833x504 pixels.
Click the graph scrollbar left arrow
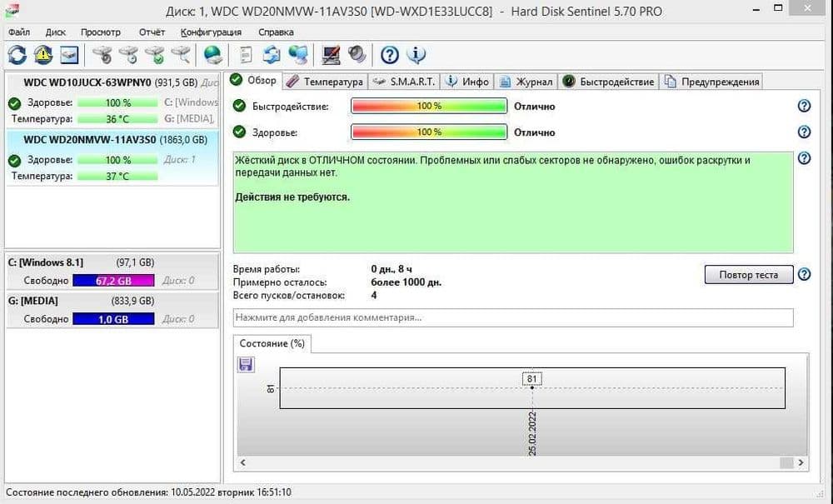(x=242, y=462)
